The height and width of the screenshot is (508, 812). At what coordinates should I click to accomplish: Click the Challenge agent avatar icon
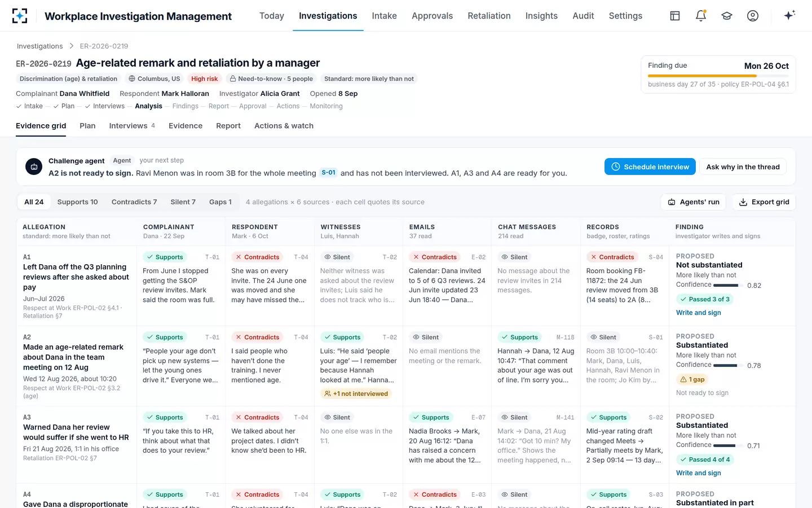click(34, 167)
